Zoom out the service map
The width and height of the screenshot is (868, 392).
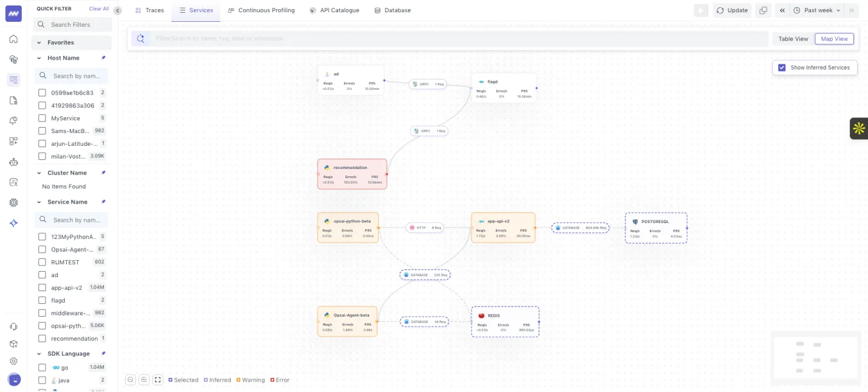(x=131, y=380)
